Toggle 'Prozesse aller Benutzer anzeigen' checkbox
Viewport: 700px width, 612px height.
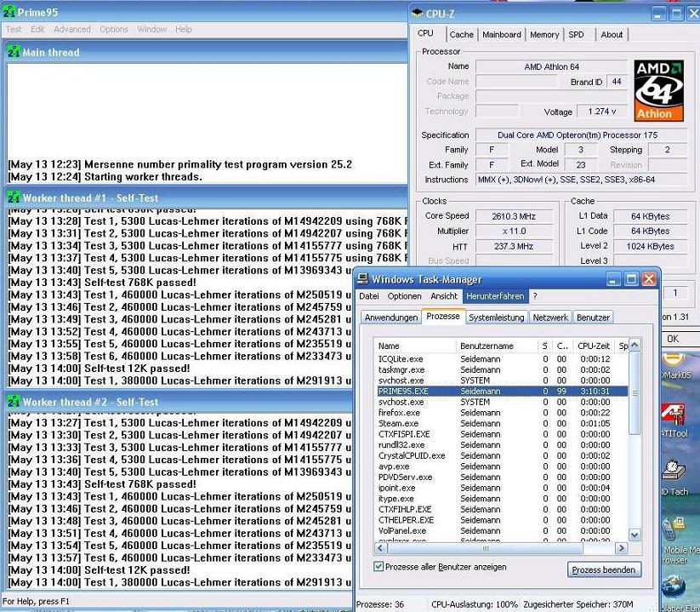point(378,566)
